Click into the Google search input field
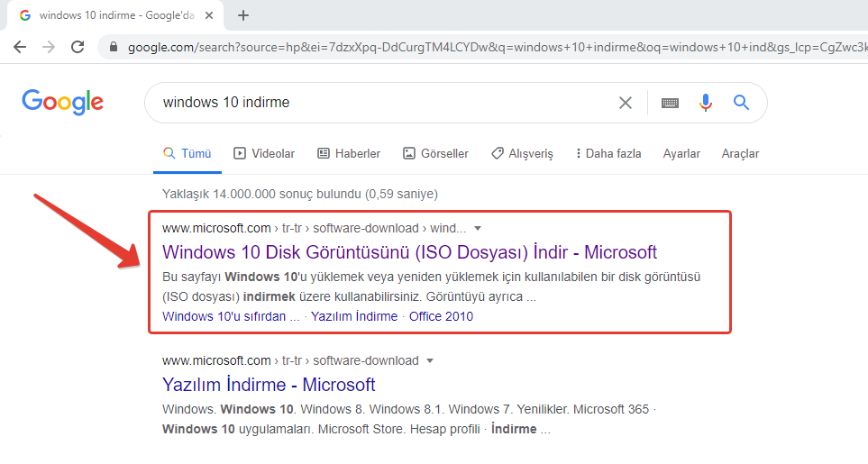 coord(379,103)
